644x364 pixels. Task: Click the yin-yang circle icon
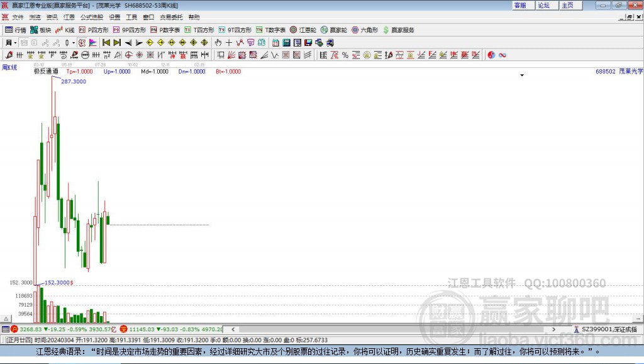click(491, 55)
